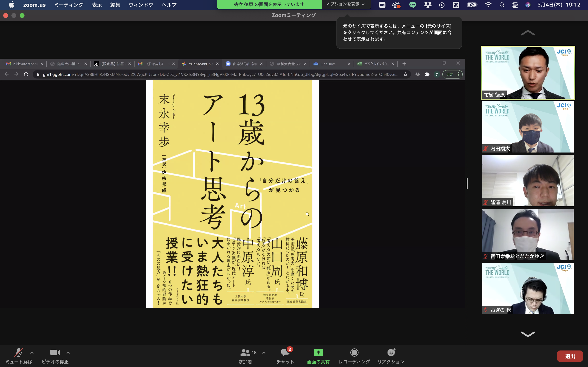Click the LINE icon in the menu bar
This screenshot has width=588, height=367.
pos(413,5)
